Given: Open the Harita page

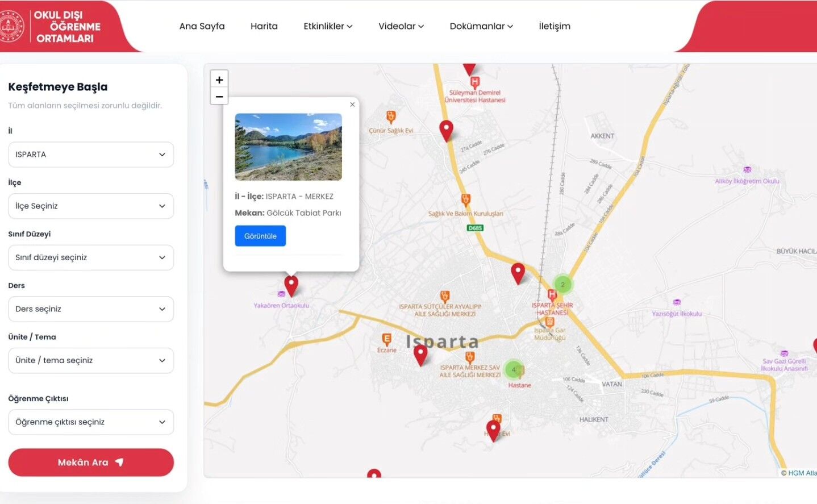Looking at the screenshot, I should (x=264, y=26).
